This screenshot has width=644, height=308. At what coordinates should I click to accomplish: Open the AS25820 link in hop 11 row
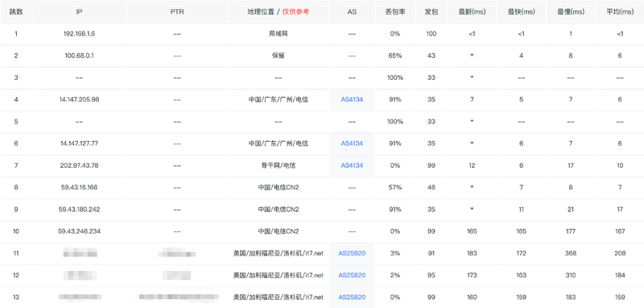[352, 253]
